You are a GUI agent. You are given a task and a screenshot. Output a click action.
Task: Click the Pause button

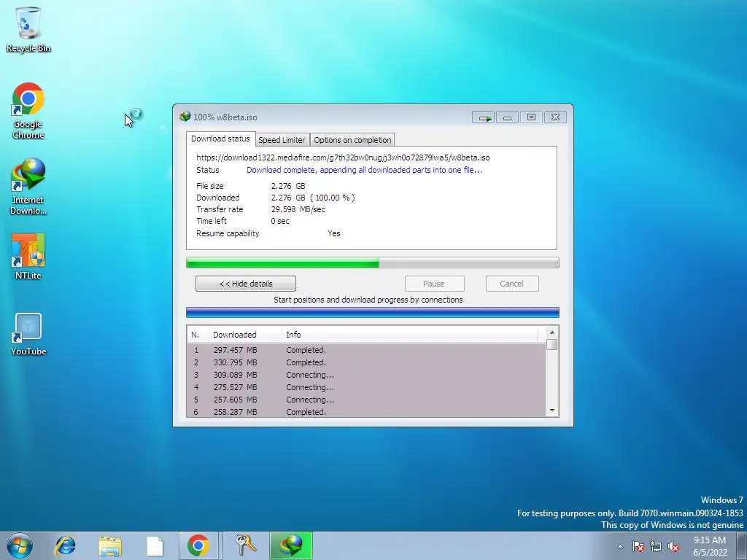pos(434,284)
